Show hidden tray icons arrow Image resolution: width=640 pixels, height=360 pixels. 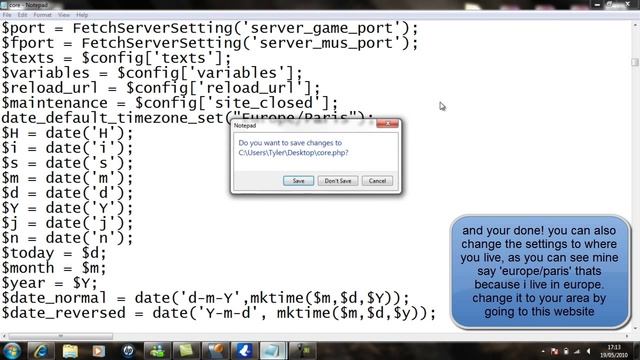[x=543, y=351]
